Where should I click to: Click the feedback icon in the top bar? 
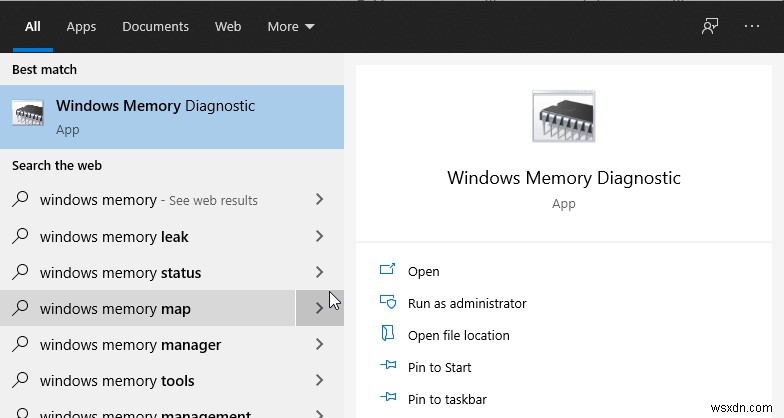coord(710,27)
